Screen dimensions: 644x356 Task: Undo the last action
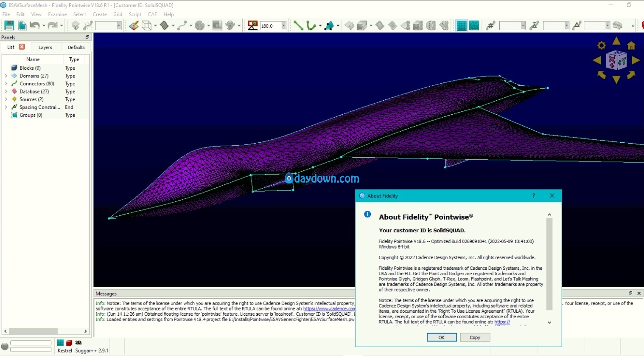click(35, 25)
